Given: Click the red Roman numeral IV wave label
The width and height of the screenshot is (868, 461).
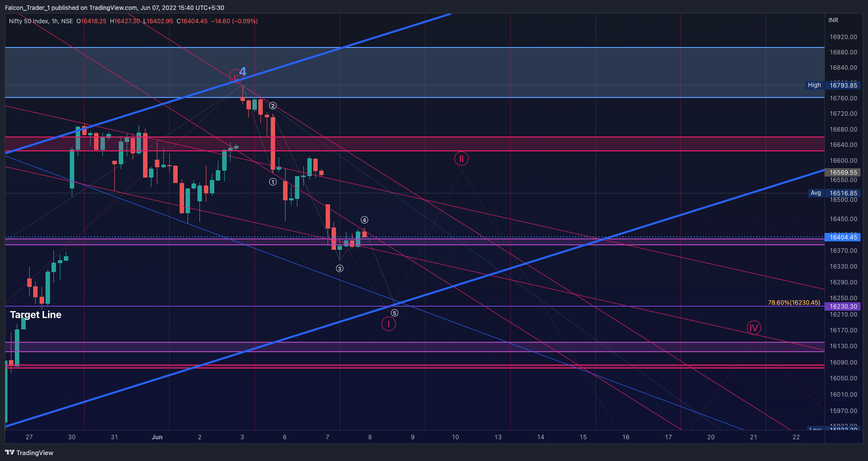Looking at the screenshot, I should (754, 328).
